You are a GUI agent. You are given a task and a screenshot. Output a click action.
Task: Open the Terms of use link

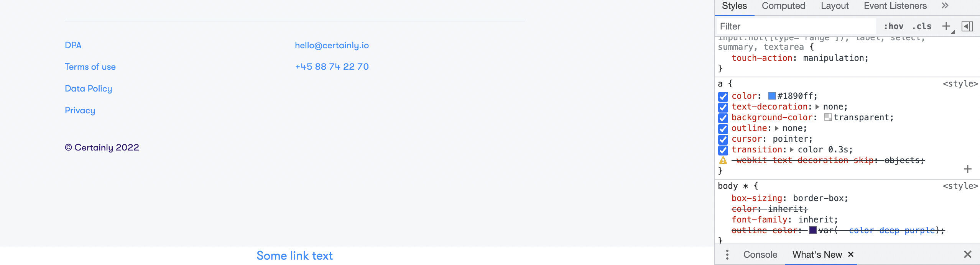(x=90, y=67)
